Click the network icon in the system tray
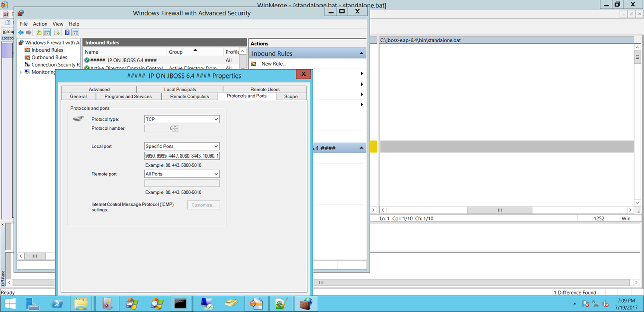This screenshot has height=312, width=644. [596, 304]
